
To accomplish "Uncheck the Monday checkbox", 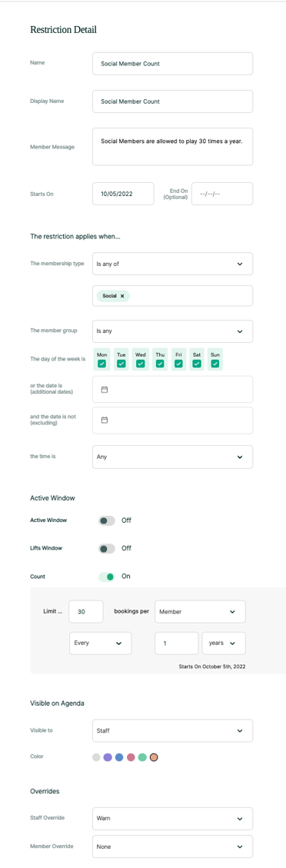I will point(101,364).
